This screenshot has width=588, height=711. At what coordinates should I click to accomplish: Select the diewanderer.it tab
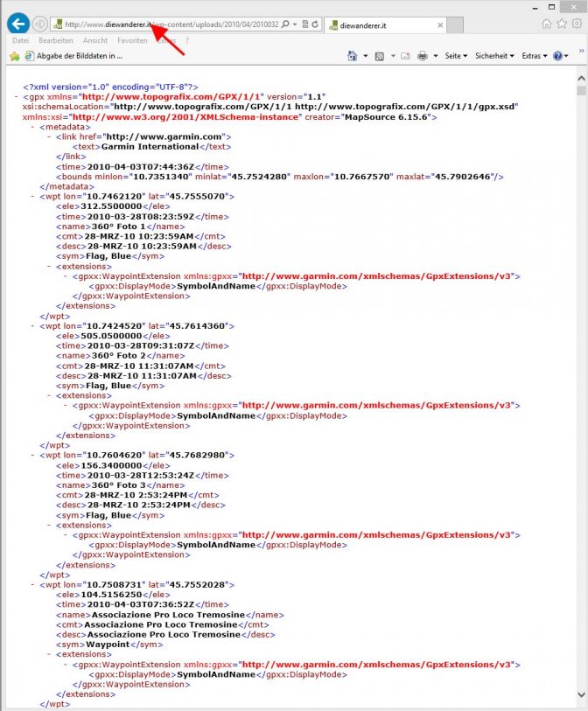tap(386, 25)
